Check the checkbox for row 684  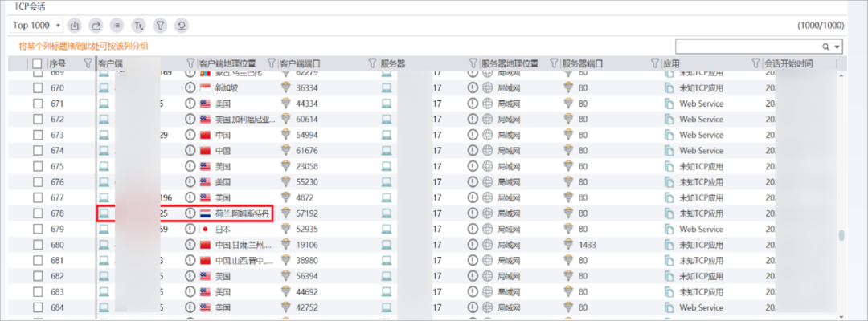point(38,307)
